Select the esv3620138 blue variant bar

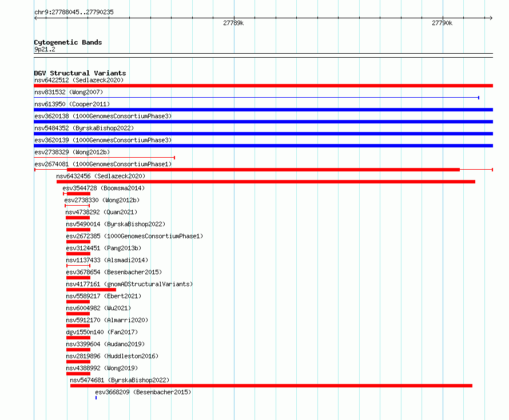263,122
